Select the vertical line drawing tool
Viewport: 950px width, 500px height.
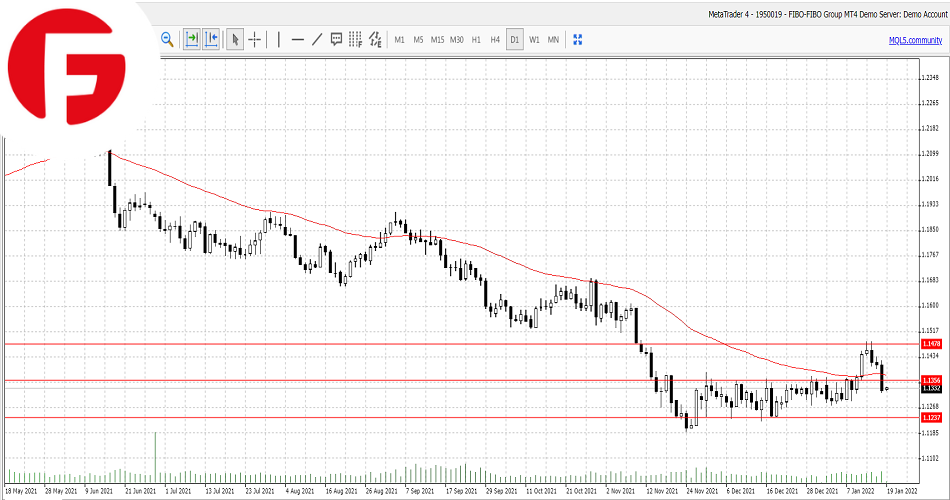(x=278, y=39)
